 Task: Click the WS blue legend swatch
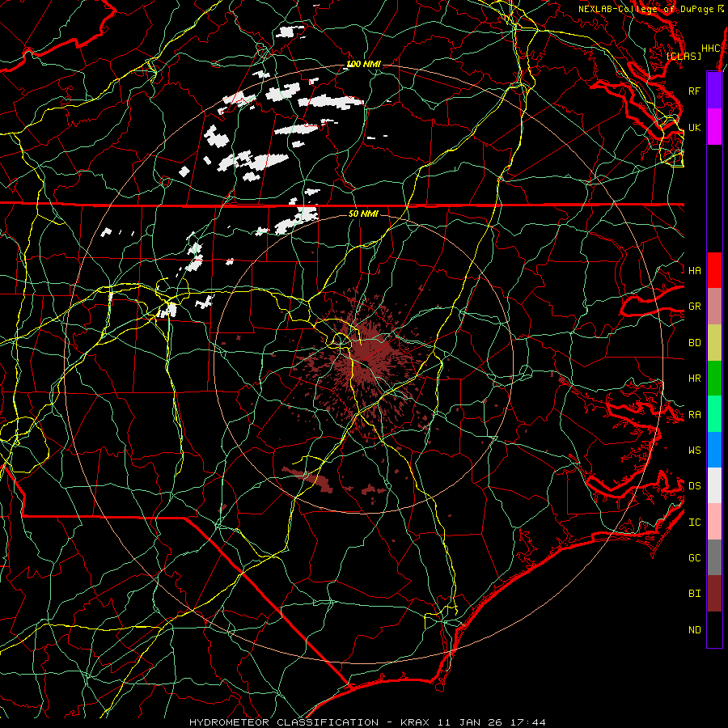[714, 450]
